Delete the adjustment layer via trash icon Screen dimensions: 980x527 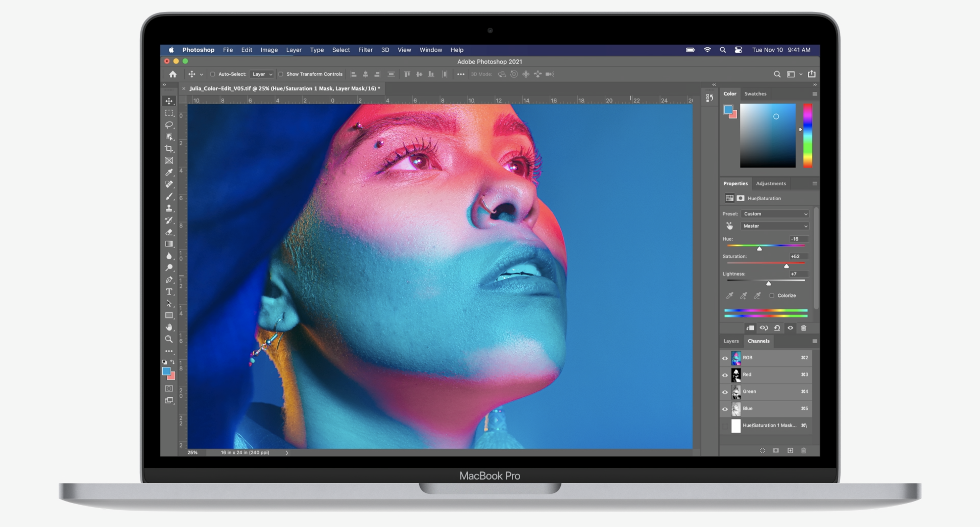pyautogui.click(x=804, y=328)
